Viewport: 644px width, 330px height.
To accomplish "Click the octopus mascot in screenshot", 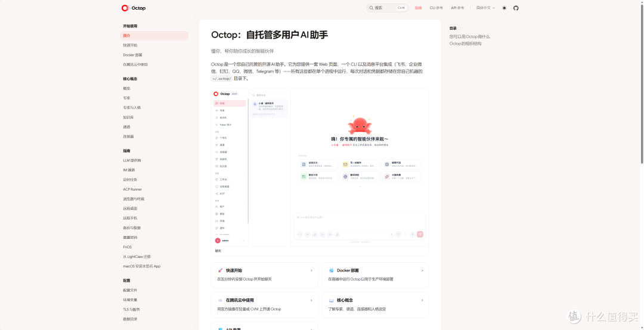I will (x=360, y=124).
